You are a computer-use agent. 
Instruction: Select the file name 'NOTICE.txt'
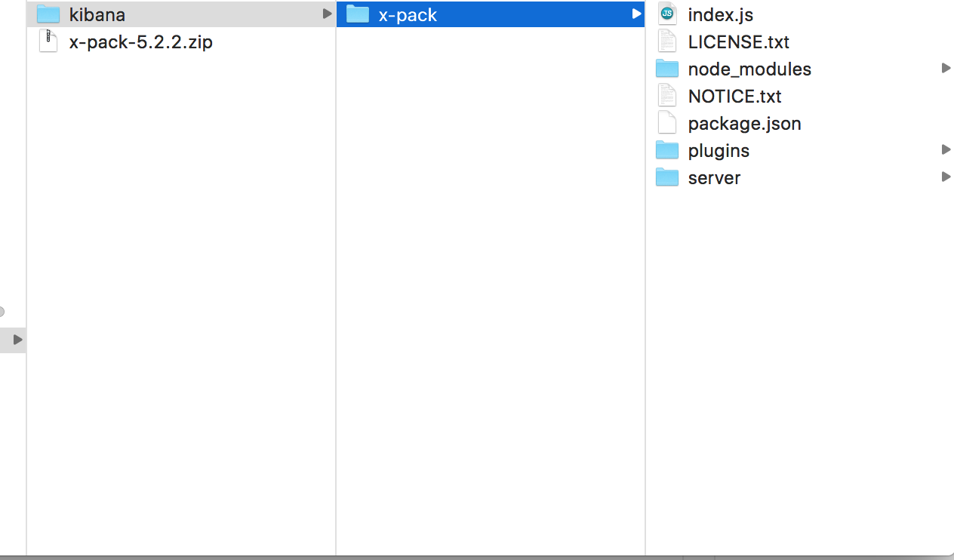[x=735, y=97]
